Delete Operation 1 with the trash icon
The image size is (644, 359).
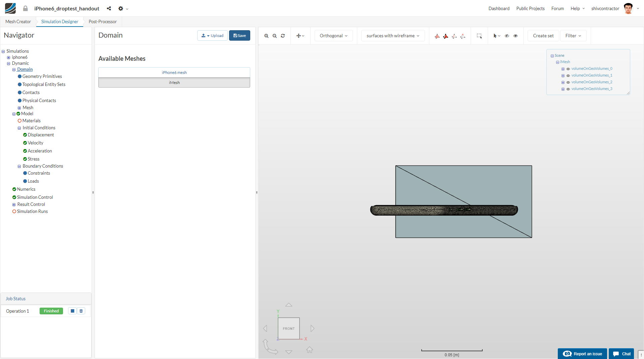pos(81,311)
